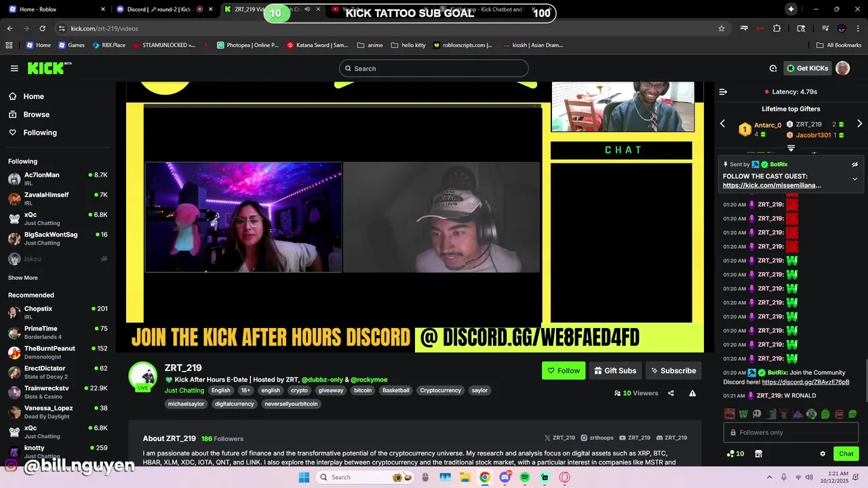Open the Discord invite link in chat
The height and width of the screenshot is (488, 868).
[x=806, y=382]
